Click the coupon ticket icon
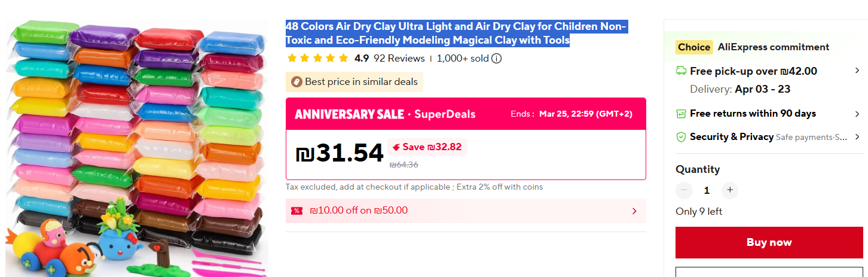The width and height of the screenshot is (868, 277). coord(297,211)
